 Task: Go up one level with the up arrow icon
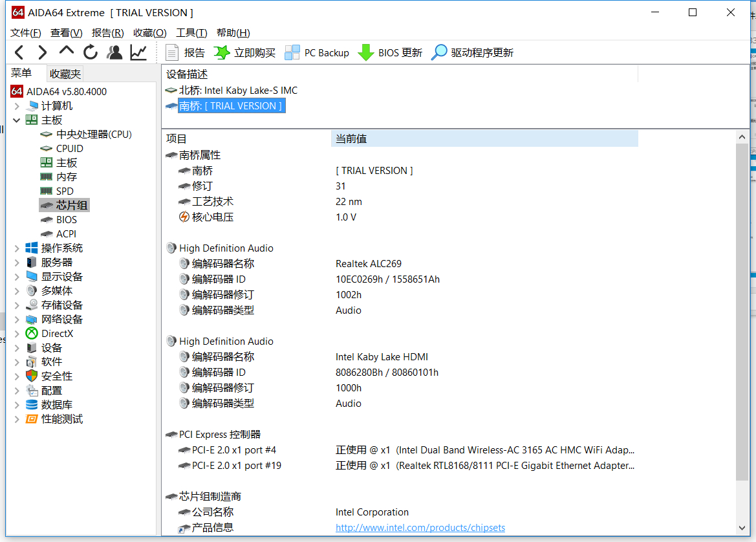pyautogui.click(x=67, y=51)
